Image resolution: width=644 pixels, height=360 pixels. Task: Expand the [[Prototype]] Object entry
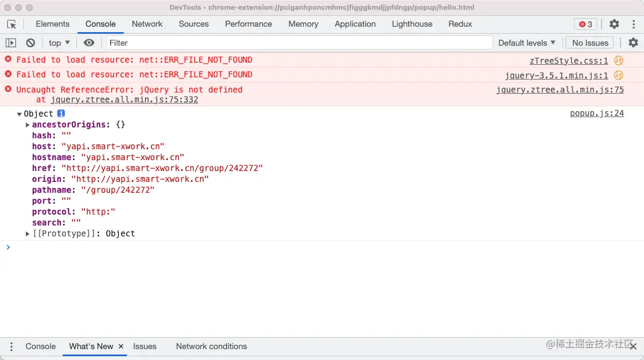click(x=28, y=234)
